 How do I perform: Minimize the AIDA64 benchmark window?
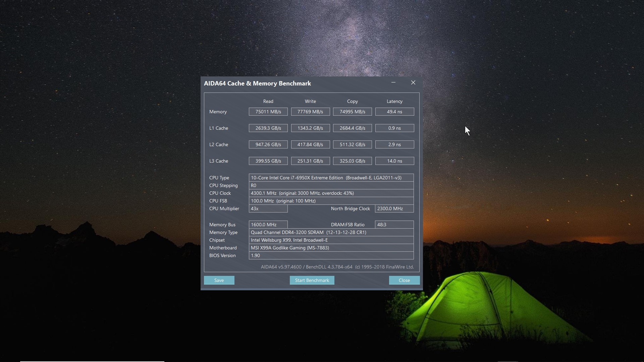coord(393,82)
